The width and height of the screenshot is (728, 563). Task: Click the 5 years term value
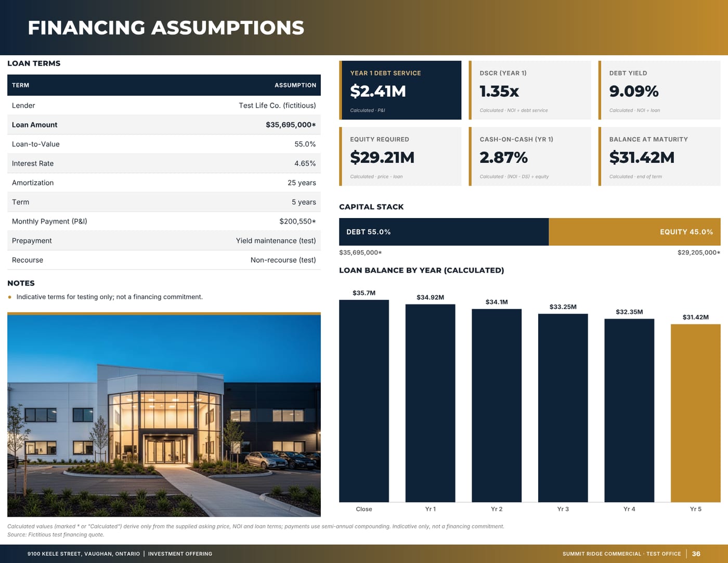304,202
